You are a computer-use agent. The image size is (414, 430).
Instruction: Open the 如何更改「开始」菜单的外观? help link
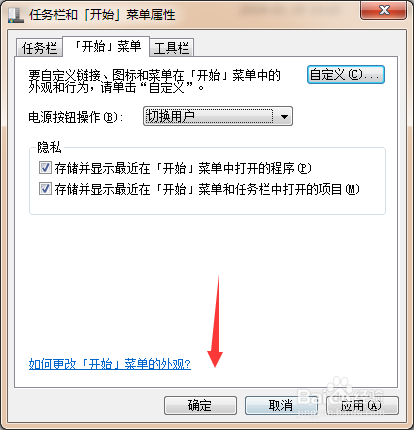coord(110,364)
